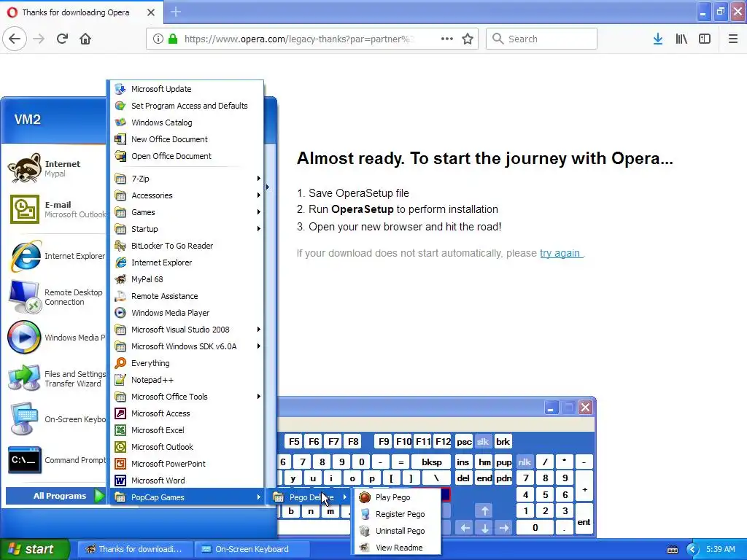This screenshot has height=560, width=747.
Task: Expand the 7-Zip program folder
Action: pyautogui.click(x=187, y=179)
